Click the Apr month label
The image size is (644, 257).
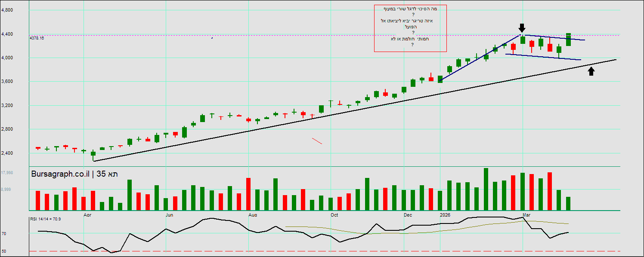tap(87, 214)
